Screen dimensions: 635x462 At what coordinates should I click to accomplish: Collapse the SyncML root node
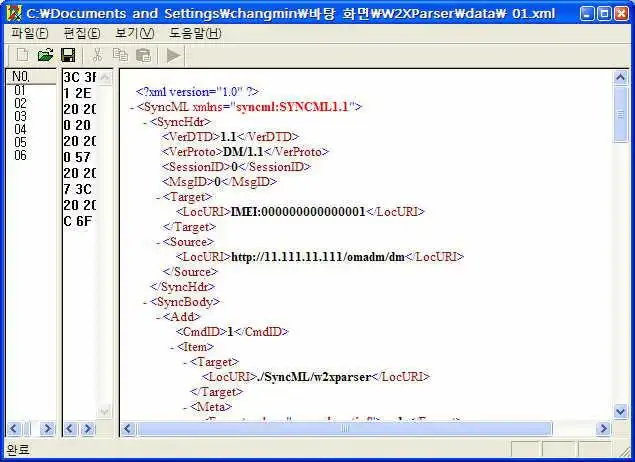132,107
